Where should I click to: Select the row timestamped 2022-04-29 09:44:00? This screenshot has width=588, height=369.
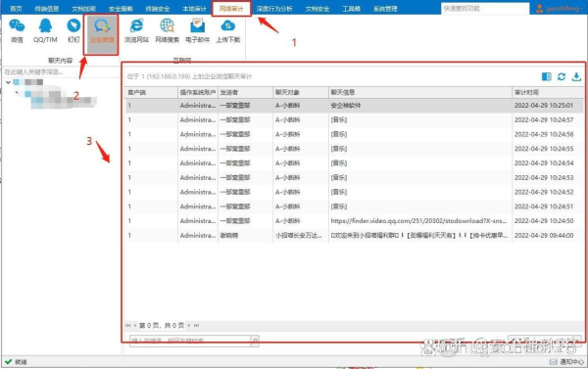355,235
